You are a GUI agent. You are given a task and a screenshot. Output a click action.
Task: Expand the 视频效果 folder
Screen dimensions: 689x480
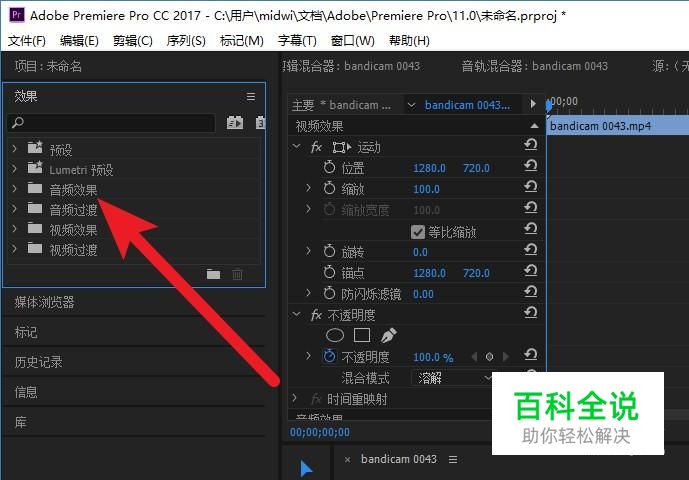15,229
